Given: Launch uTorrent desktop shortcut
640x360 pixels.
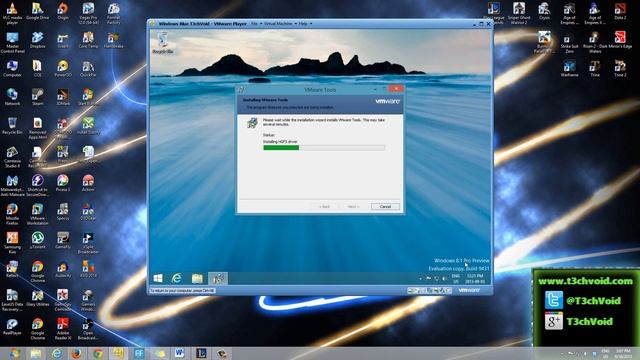Looking at the screenshot, I should 38,240.
